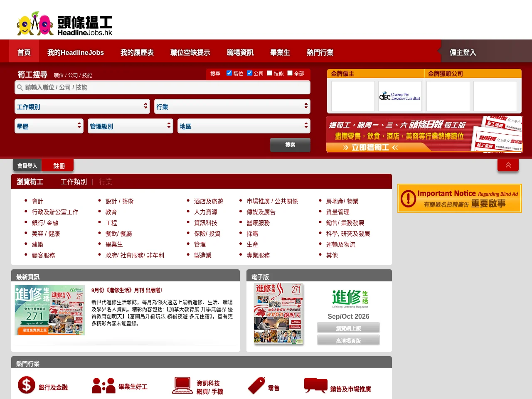Open 職場資訊 menu item
Screen dimensions: 532x399
pos(240,52)
